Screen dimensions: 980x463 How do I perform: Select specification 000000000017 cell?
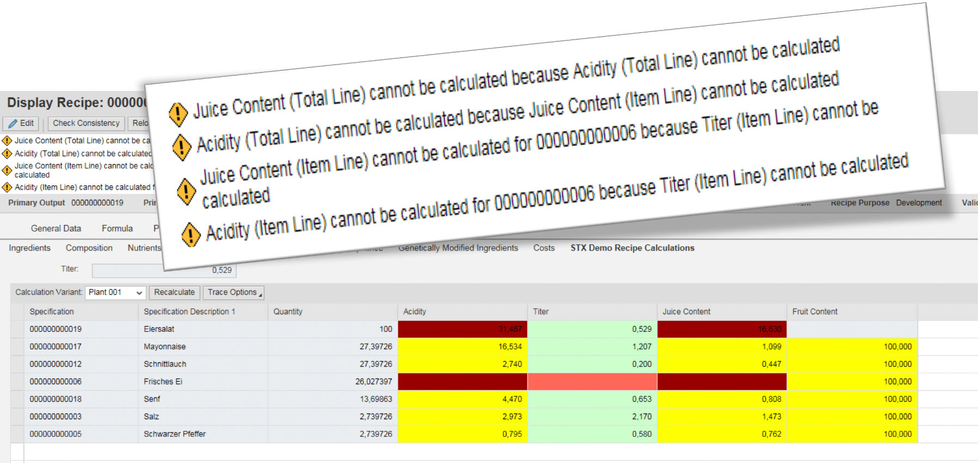click(x=81, y=346)
